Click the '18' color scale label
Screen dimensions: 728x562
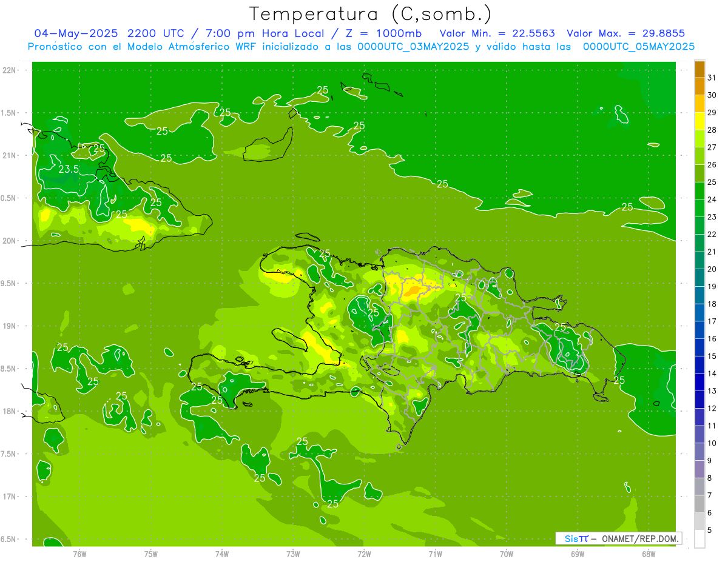[712, 304]
